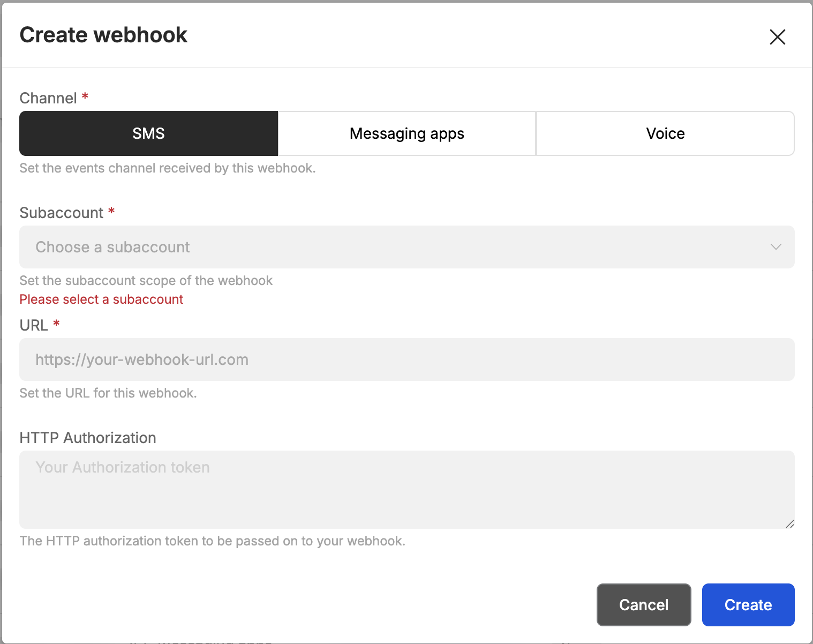Click the Subaccount dropdown chevron arrow
813x644 pixels.
point(776,247)
